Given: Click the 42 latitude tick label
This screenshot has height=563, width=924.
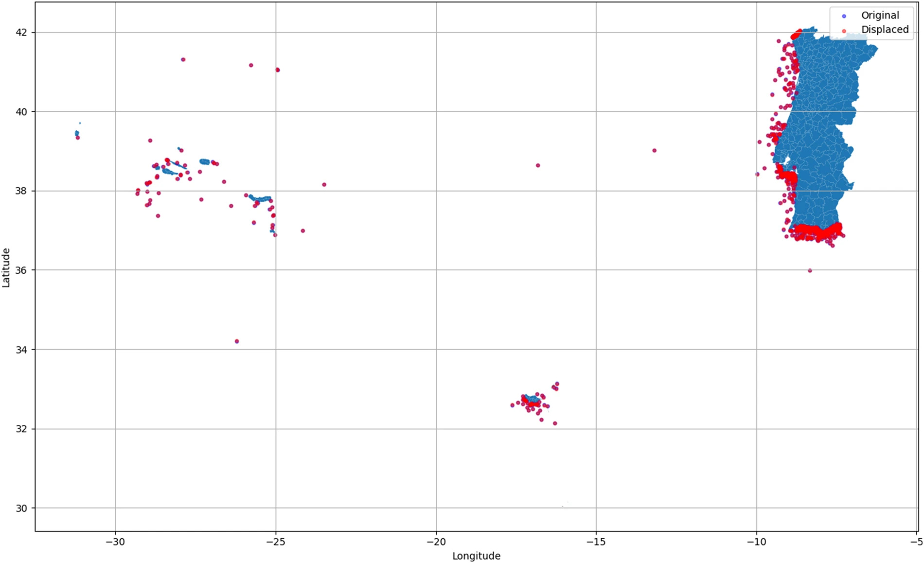Looking at the screenshot, I should click(x=22, y=33).
